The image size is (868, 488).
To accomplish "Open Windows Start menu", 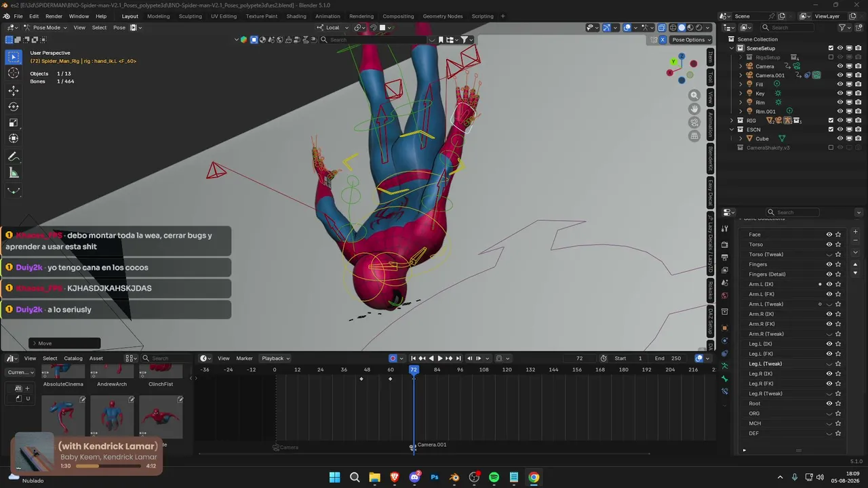I will coord(335,477).
